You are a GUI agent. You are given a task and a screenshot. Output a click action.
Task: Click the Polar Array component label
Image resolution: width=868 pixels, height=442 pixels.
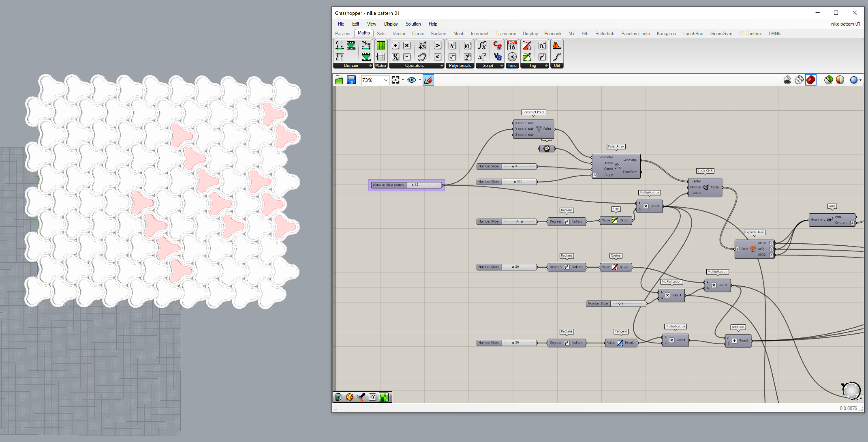[616, 146]
